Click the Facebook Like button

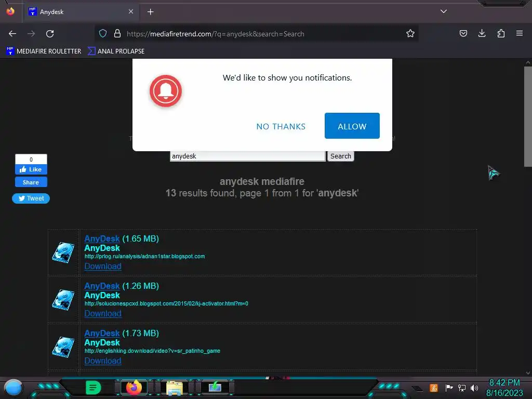point(31,169)
